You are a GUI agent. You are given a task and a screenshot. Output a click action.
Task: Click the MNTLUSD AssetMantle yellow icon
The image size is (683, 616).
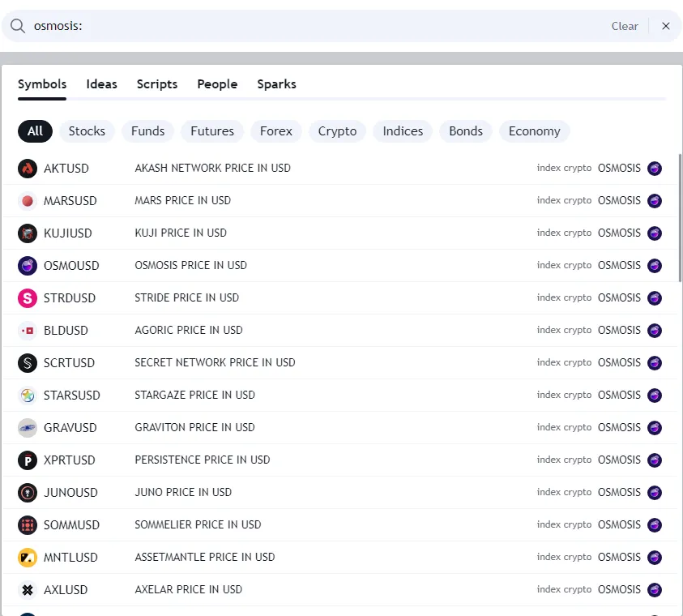pyautogui.click(x=28, y=558)
